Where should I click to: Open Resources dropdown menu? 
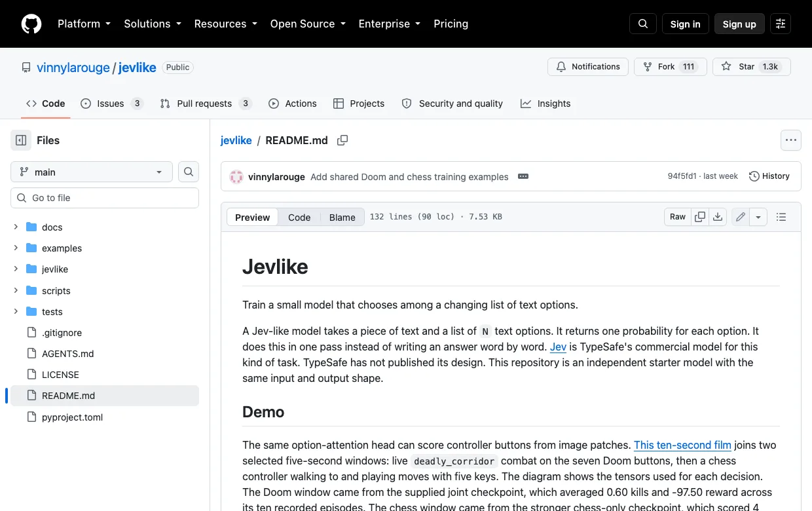pyautogui.click(x=225, y=24)
